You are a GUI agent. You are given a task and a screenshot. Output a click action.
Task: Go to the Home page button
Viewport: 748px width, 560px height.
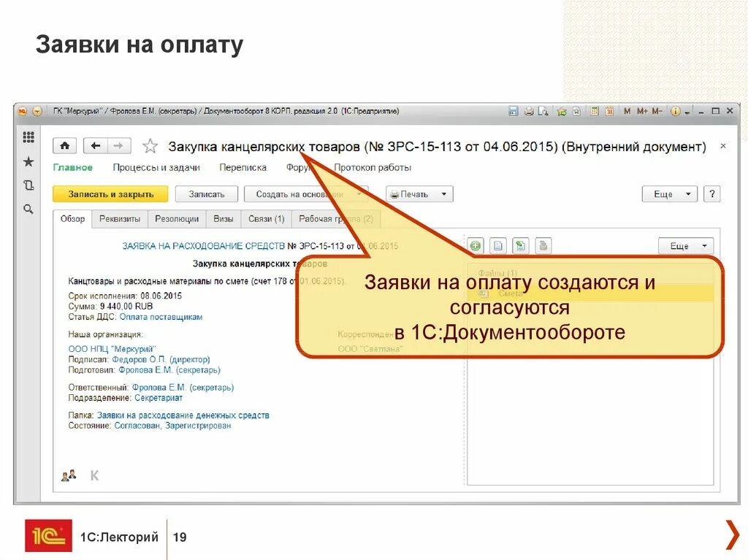pos(65,146)
